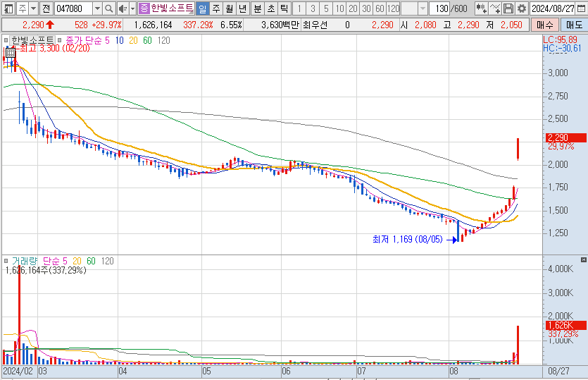The height and width of the screenshot is (380, 588).
Task: Choose the 3 interval button
Action: [313, 8]
